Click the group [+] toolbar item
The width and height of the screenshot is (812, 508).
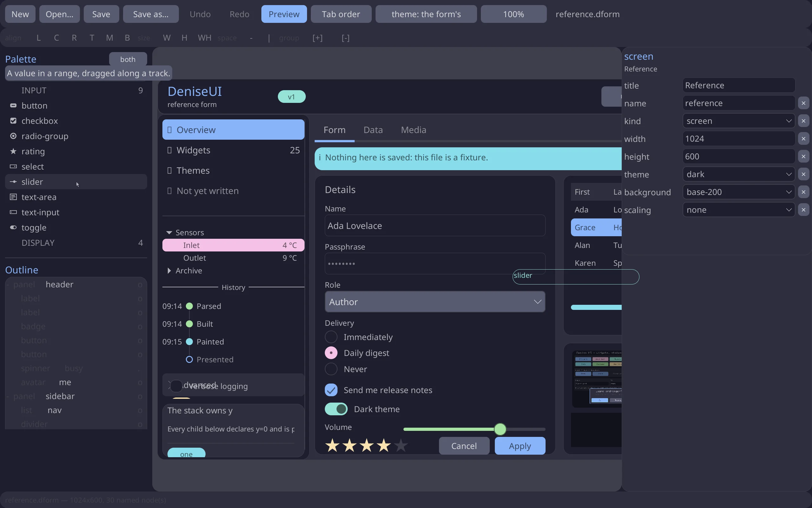point(318,38)
